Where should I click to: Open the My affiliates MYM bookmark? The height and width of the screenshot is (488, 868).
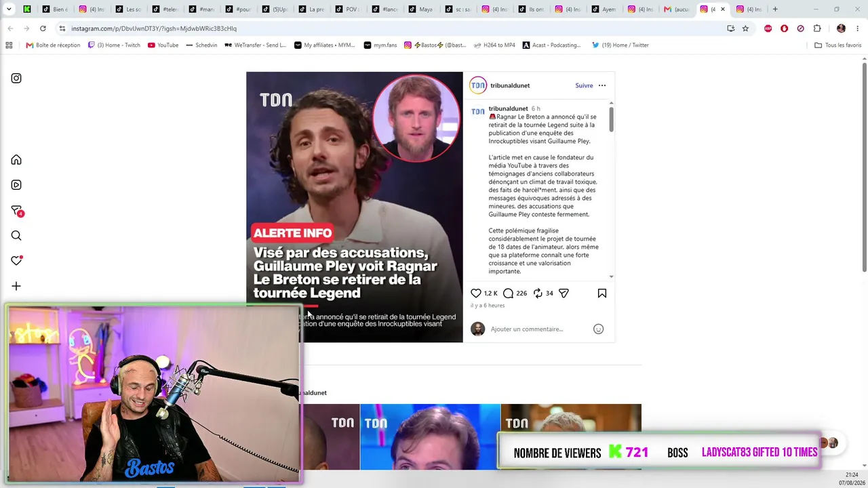click(x=324, y=45)
